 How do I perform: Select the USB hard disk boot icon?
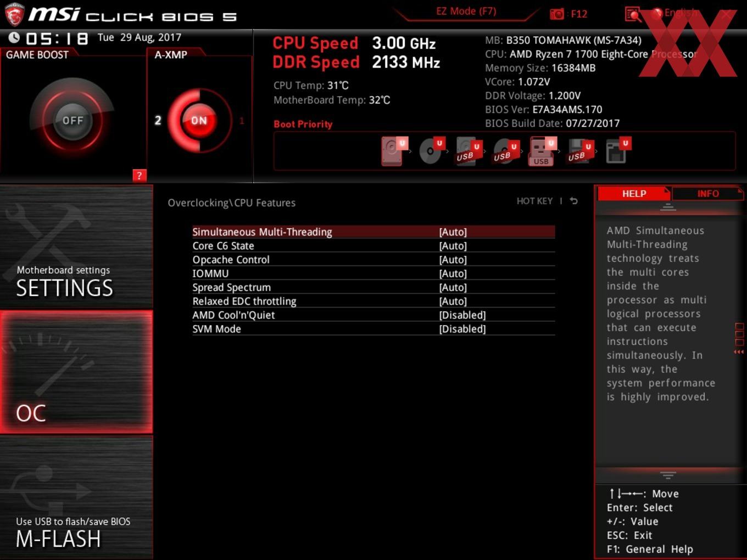[x=469, y=151]
